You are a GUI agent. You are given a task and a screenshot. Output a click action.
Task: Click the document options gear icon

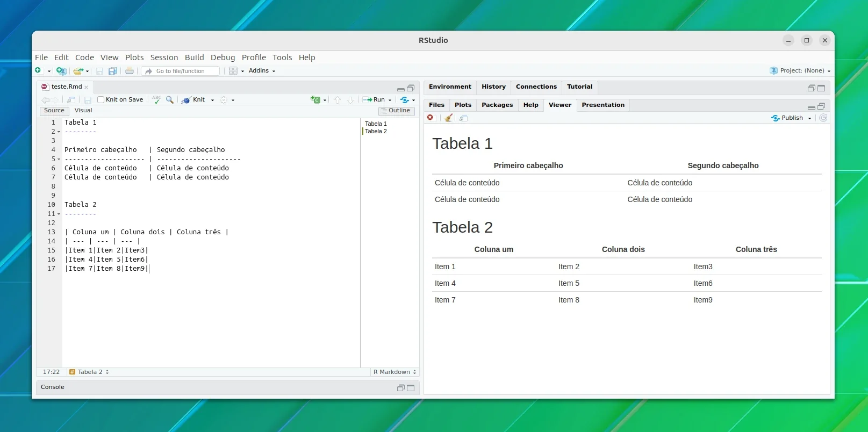(x=224, y=100)
